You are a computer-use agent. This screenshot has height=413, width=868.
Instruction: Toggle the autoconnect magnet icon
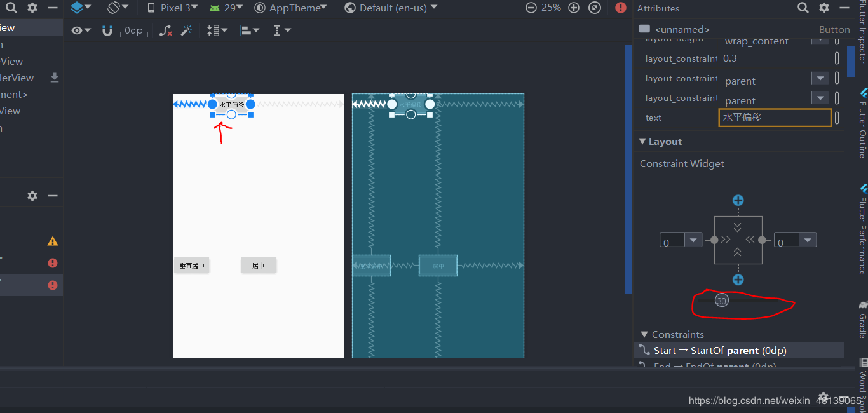coord(107,30)
